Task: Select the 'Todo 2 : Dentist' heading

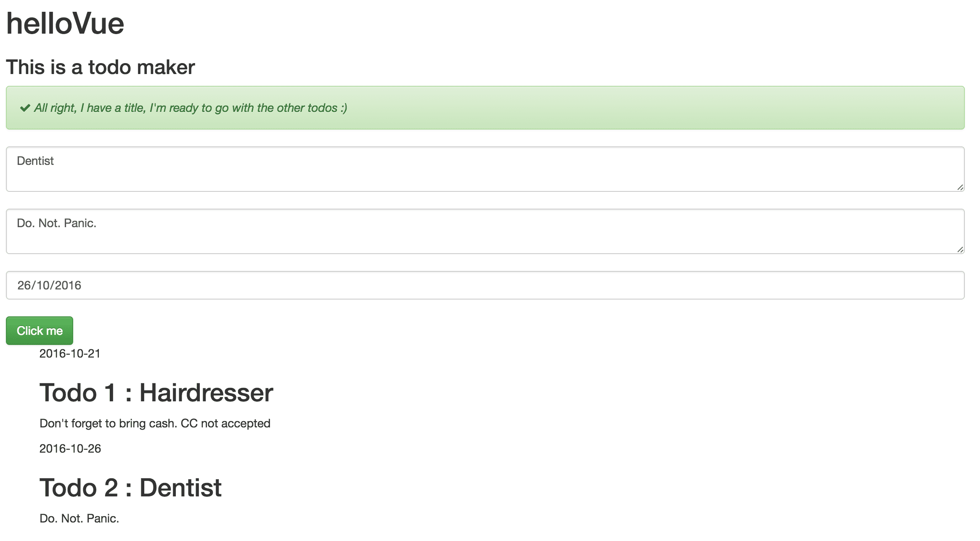Action: click(x=130, y=488)
